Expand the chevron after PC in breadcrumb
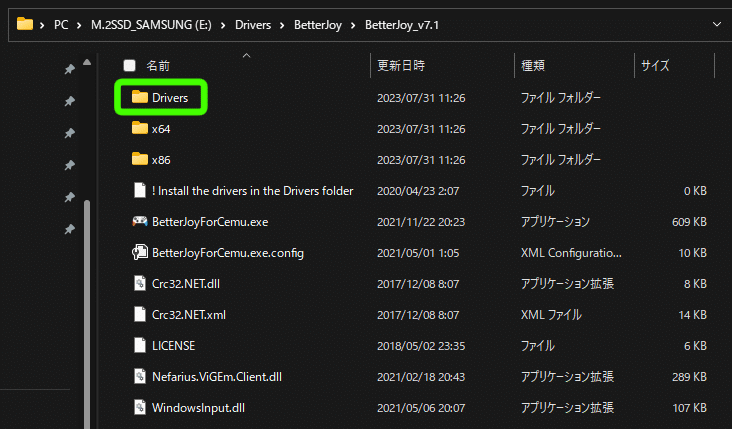Screen dimensions: 732x429 (79, 25)
